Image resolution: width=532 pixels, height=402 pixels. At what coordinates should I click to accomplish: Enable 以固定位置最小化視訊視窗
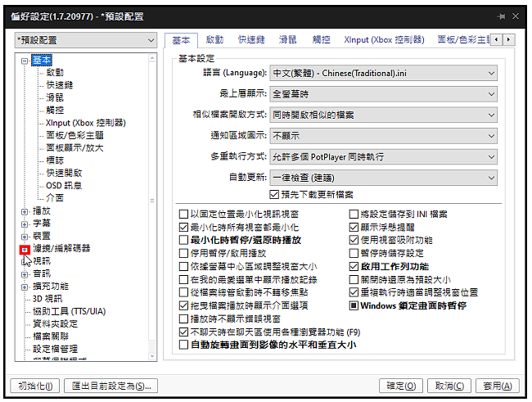(183, 214)
